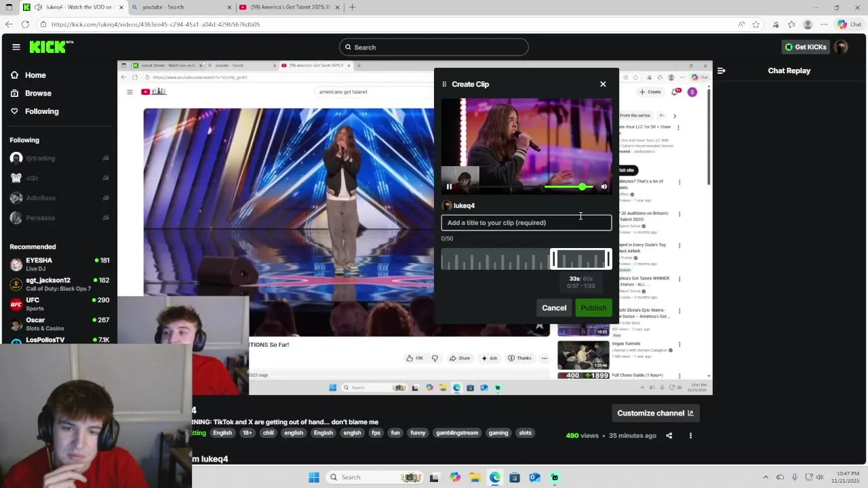This screenshot has height=488, width=868.
Task: Open Outlook from taskbar
Action: click(534, 477)
